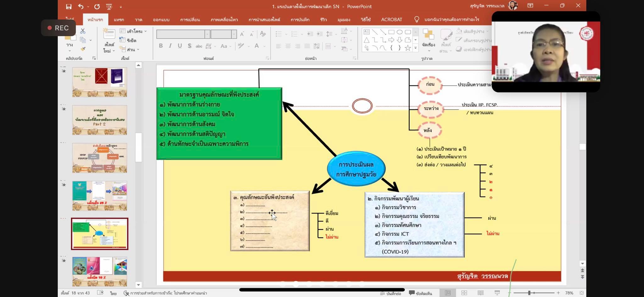Switch to Slide Sorter view
Viewport: 644px width, 297px height.
464,293
